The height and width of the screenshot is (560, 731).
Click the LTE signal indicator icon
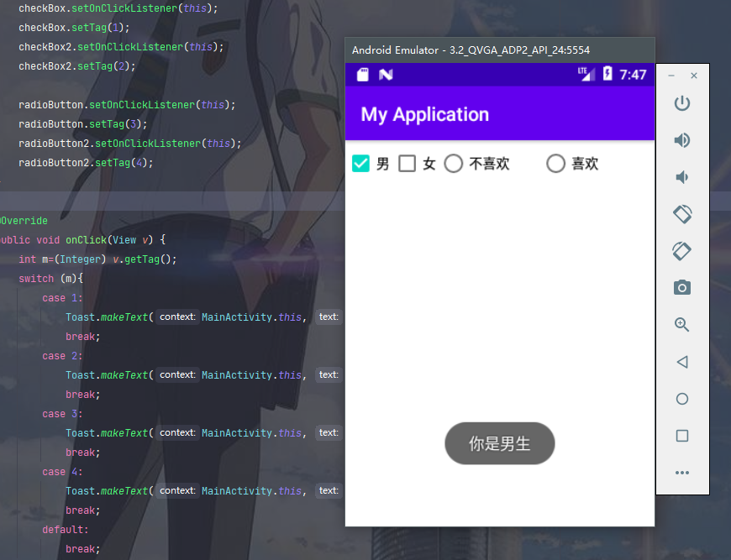[x=586, y=74]
